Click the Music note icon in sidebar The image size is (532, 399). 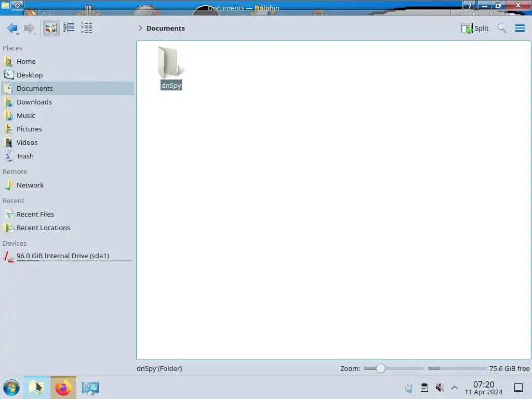(x=9, y=116)
